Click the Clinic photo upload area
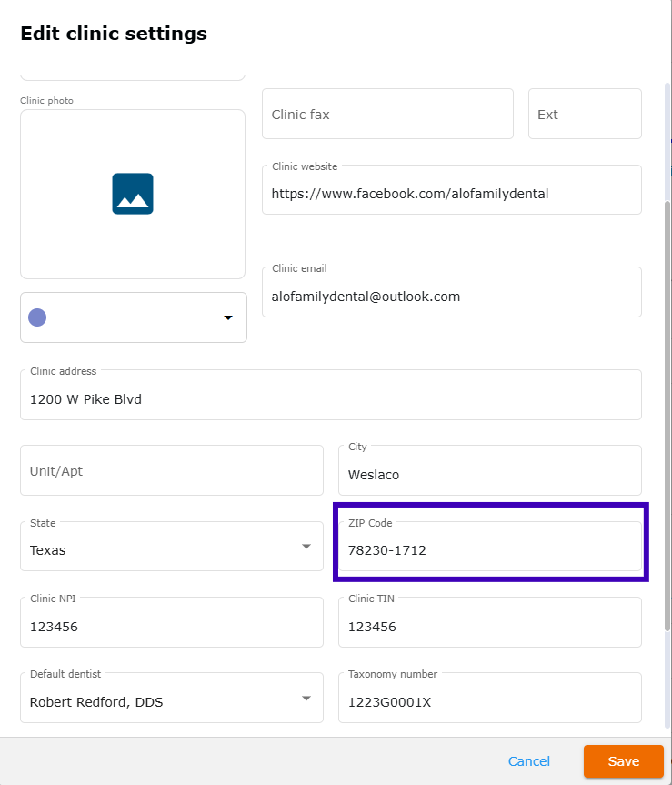The image size is (672, 785). point(133,195)
